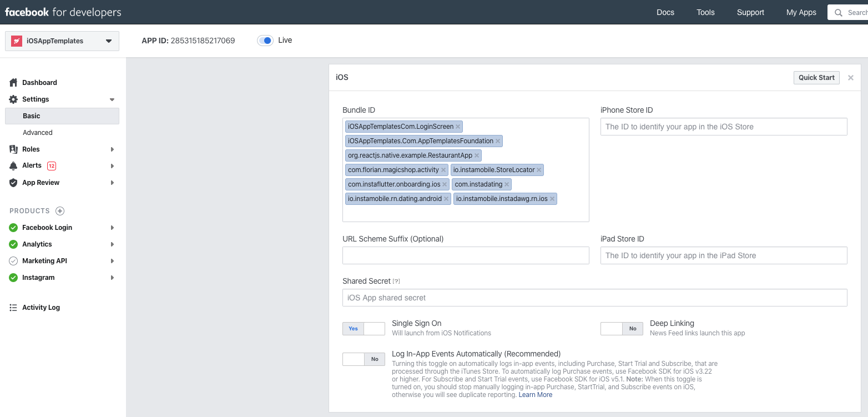Click the Activity Log list icon
Screen dimensions: 868x417
tap(13, 308)
